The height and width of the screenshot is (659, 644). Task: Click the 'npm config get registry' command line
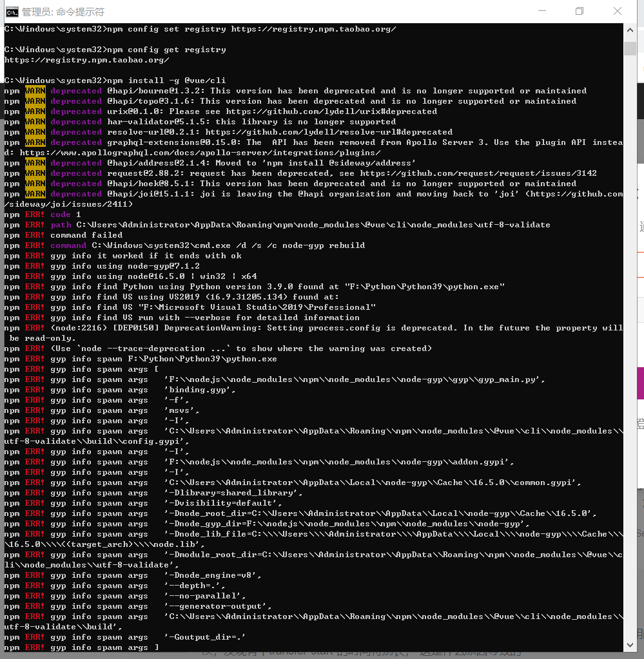(115, 50)
